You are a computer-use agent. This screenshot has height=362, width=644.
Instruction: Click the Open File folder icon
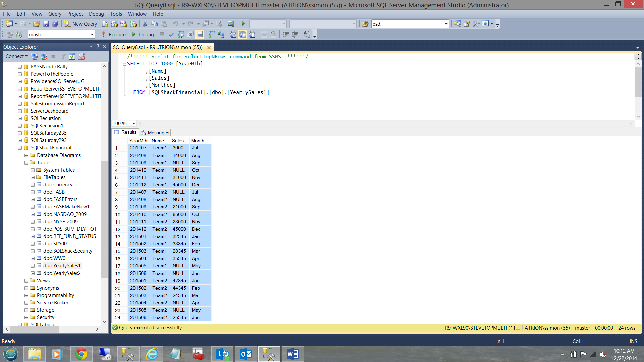point(37,24)
